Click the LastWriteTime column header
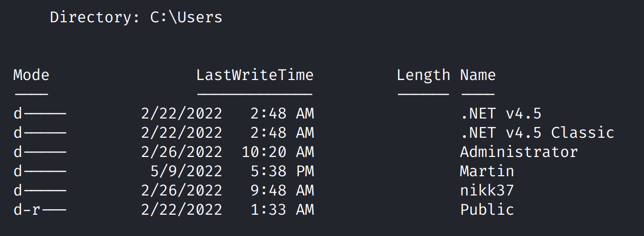 pos(255,75)
